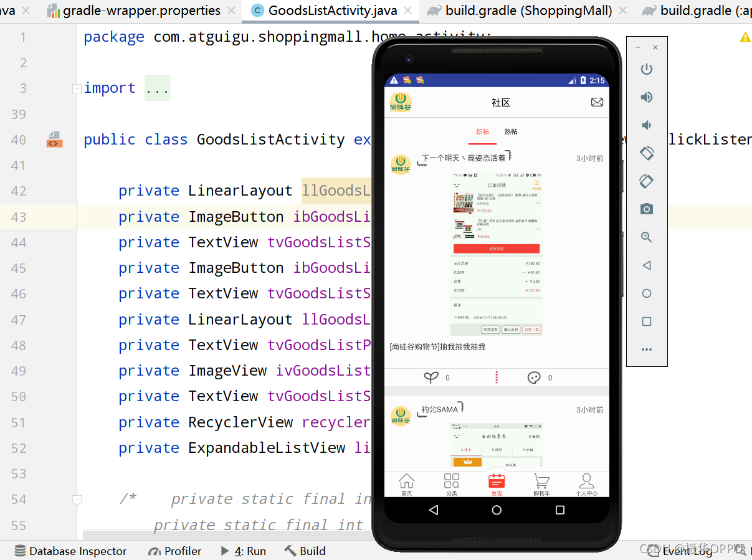Click the warning triangle in editor top corner

coord(745,37)
